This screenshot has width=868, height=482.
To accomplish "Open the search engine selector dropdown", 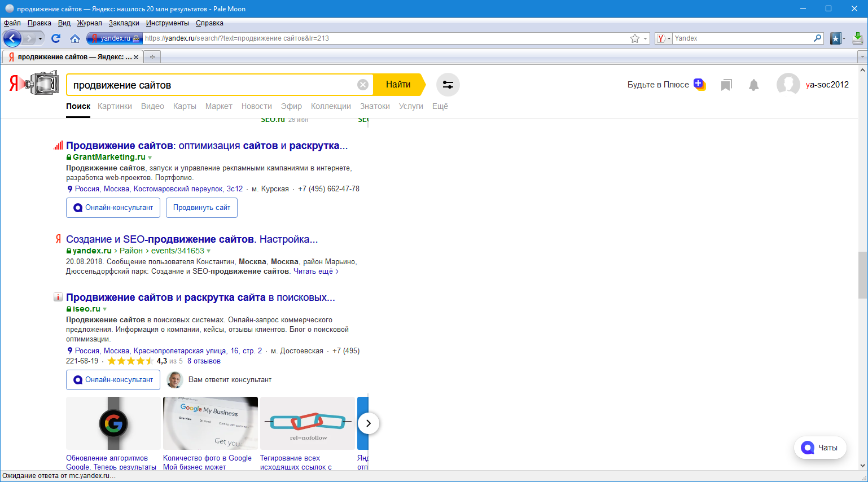I will 663,38.
